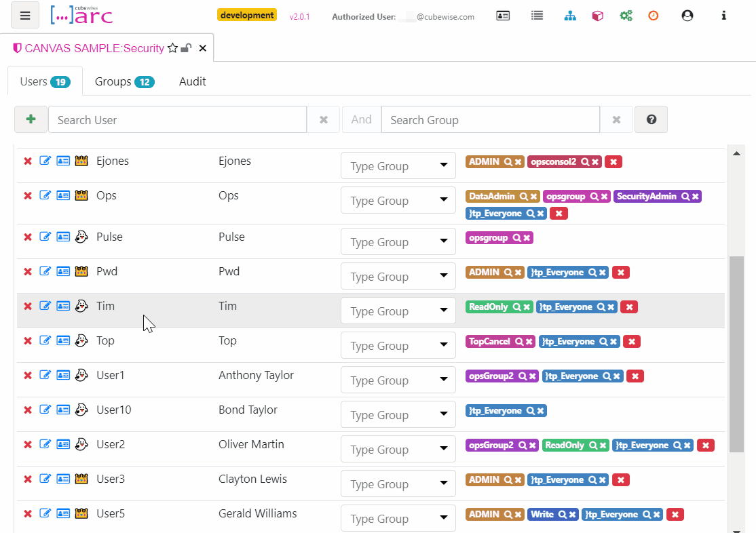Open the user profile icon in header
Screen dimensions: 756x533
687,16
